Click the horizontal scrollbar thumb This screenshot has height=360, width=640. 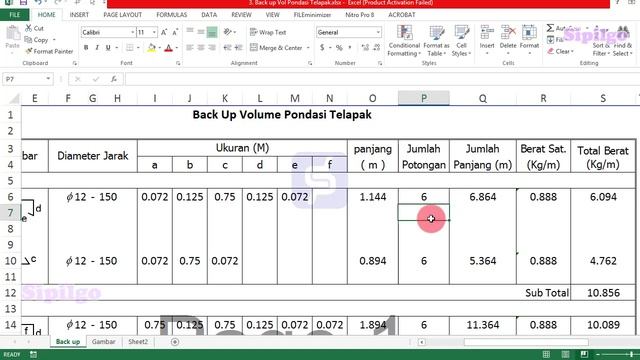coord(526,342)
